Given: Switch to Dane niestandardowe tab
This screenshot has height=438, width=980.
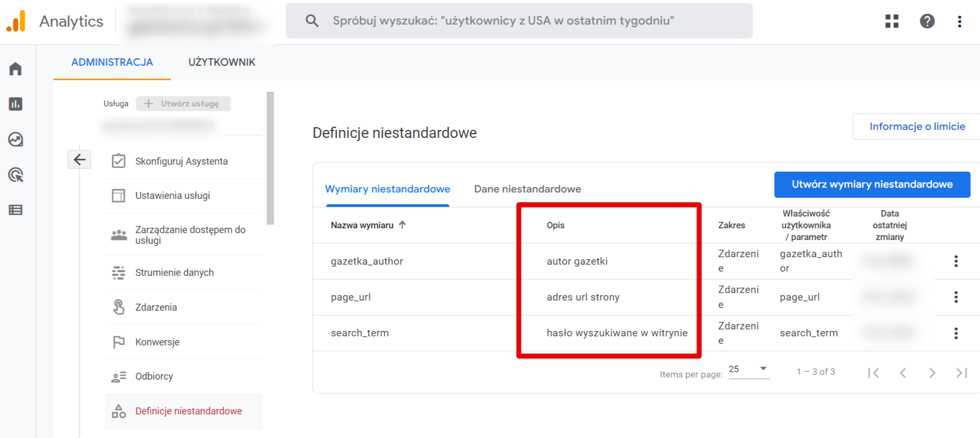Looking at the screenshot, I should pos(527,189).
